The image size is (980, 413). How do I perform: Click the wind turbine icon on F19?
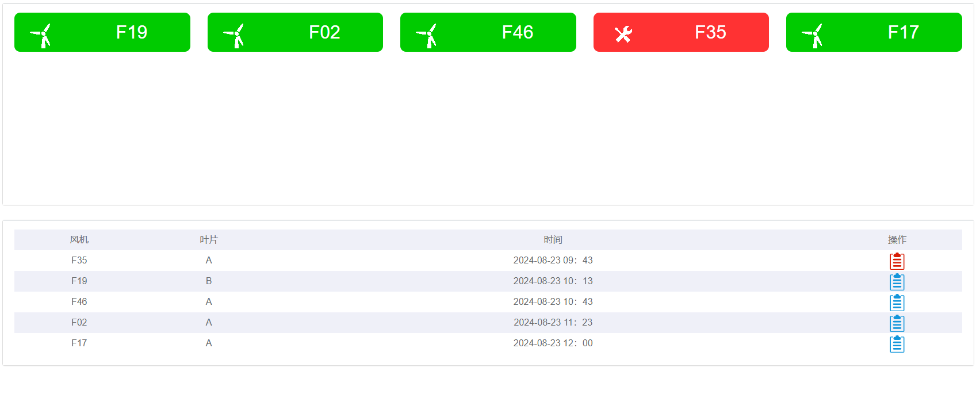click(x=41, y=35)
